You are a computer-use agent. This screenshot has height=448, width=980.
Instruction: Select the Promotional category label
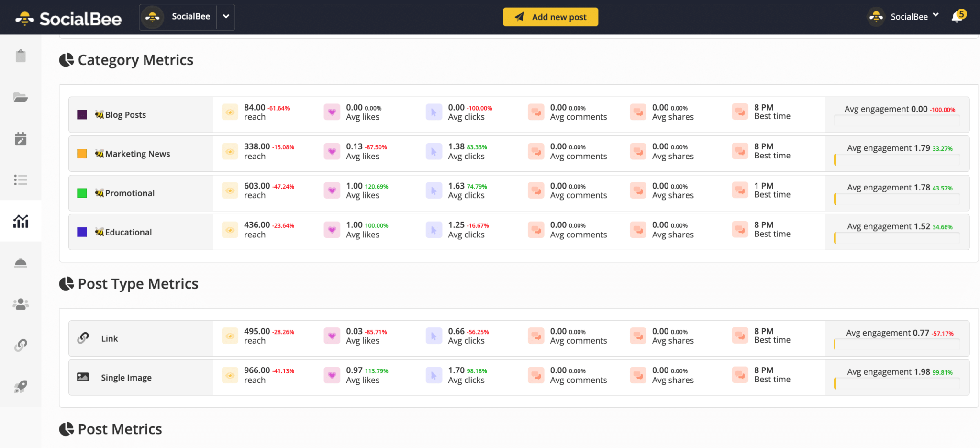point(130,193)
